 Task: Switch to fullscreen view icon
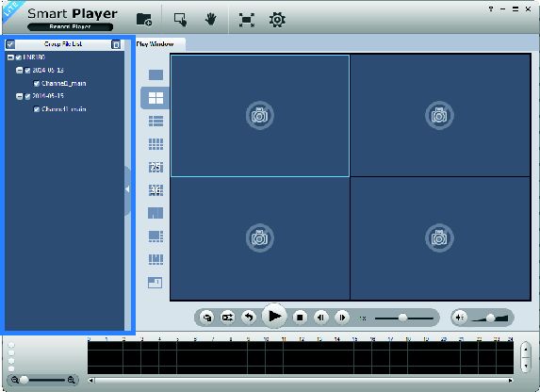pos(247,20)
